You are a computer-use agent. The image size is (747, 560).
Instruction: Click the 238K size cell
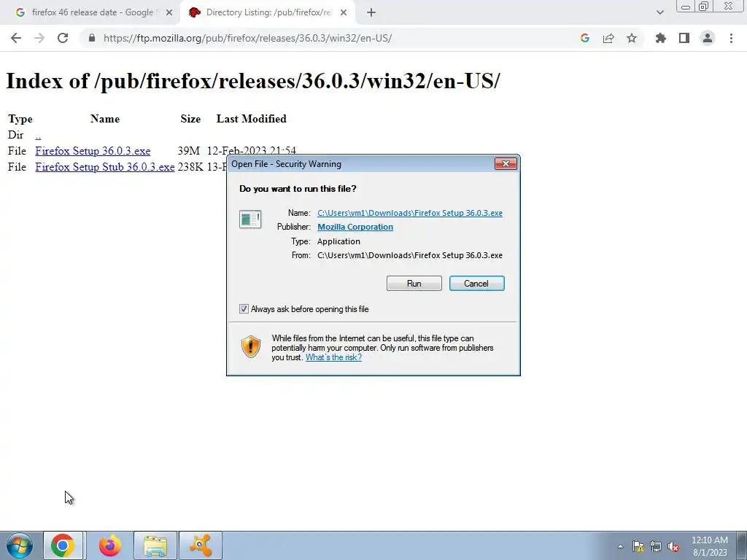click(190, 167)
